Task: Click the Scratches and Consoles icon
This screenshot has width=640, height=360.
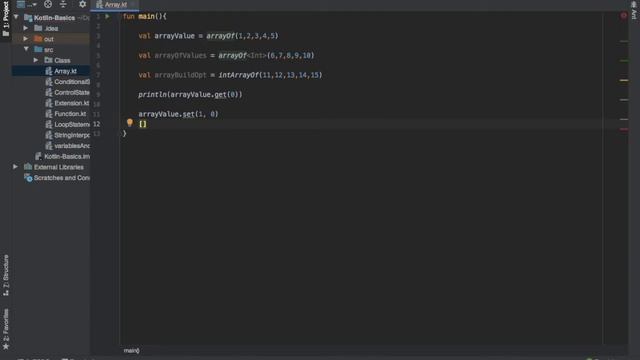Action: pos(28,178)
